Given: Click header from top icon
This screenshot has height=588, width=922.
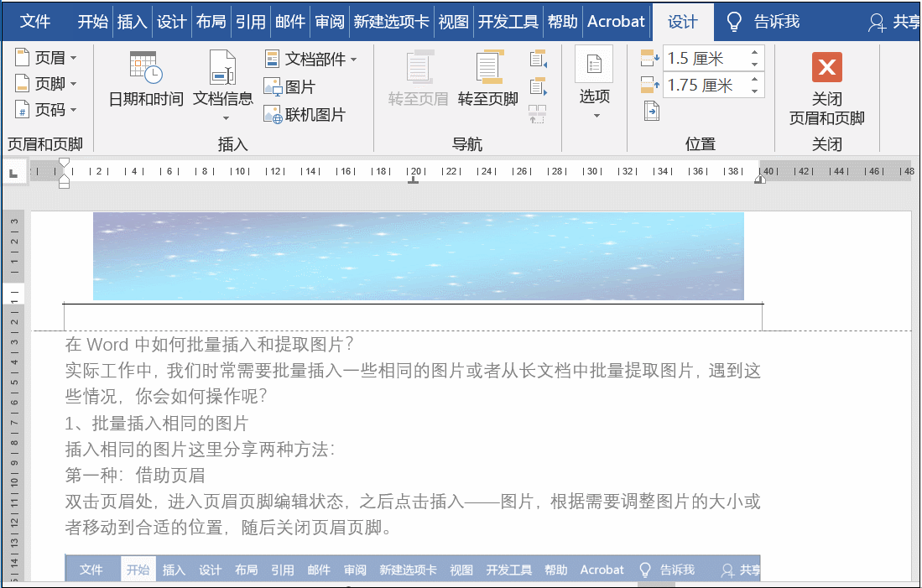Looking at the screenshot, I should pyautogui.click(x=649, y=58).
